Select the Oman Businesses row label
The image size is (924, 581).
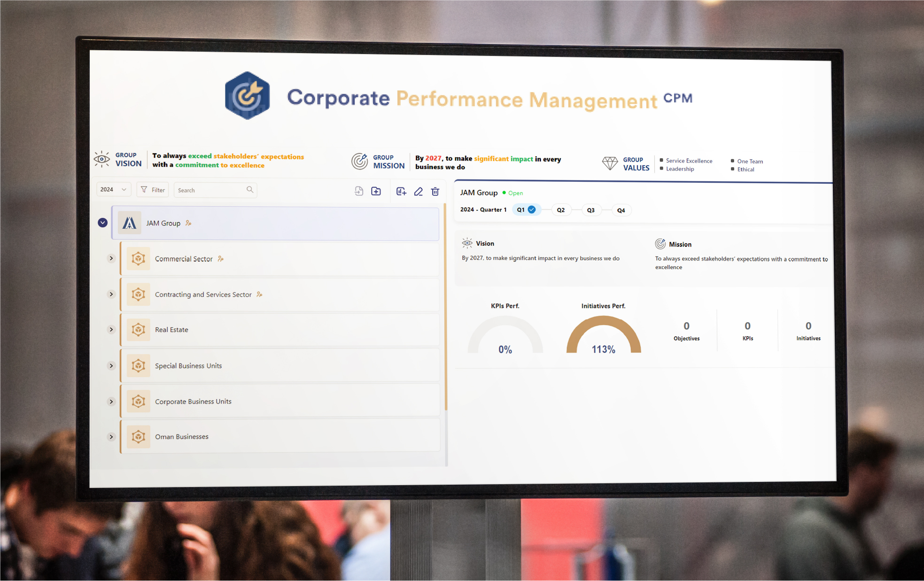pyautogui.click(x=182, y=437)
